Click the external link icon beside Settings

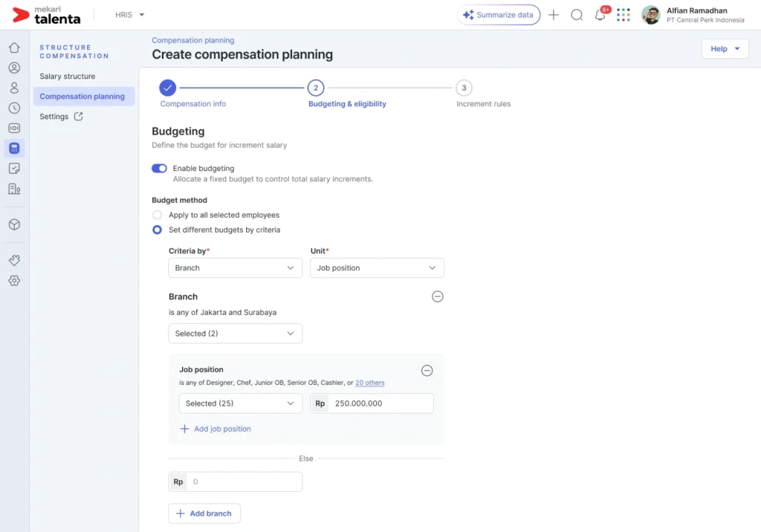point(78,117)
